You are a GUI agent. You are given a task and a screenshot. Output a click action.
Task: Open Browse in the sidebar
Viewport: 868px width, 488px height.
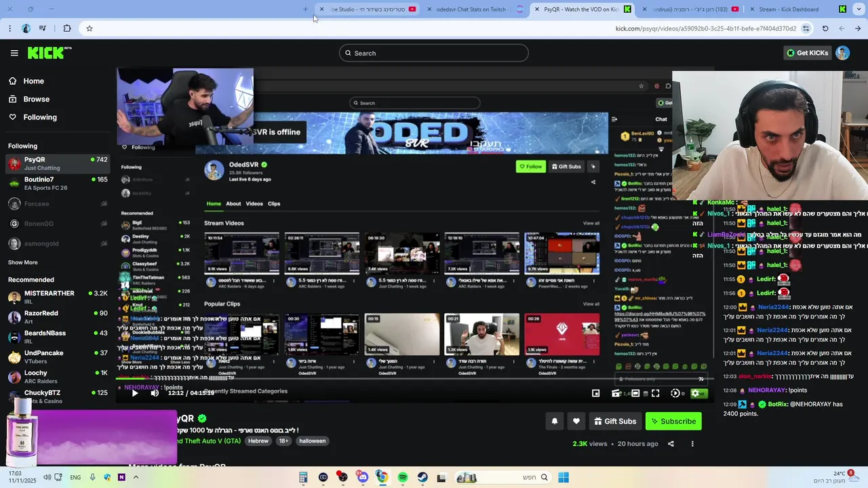(x=28, y=99)
